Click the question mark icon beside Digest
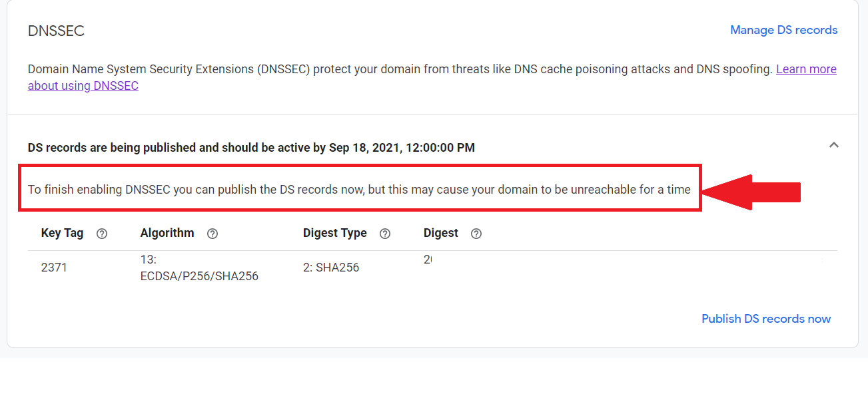The image size is (868, 394). [x=476, y=234]
